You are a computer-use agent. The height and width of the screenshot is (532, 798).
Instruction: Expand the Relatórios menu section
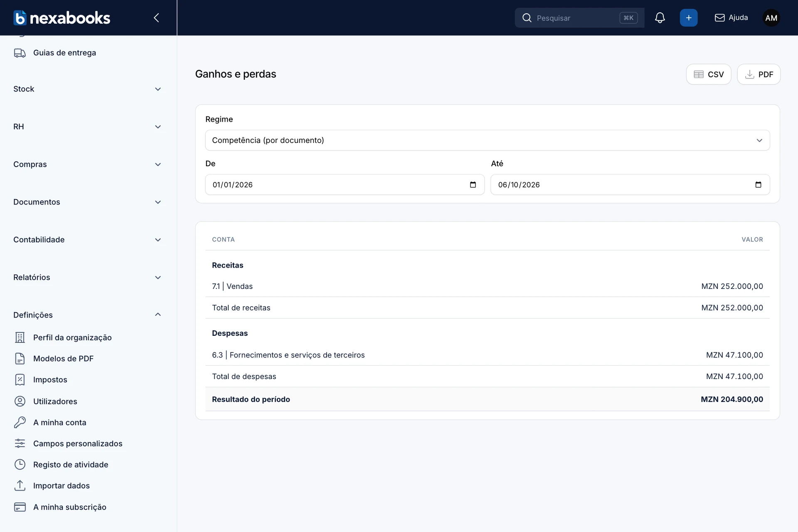[x=87, y=277]
